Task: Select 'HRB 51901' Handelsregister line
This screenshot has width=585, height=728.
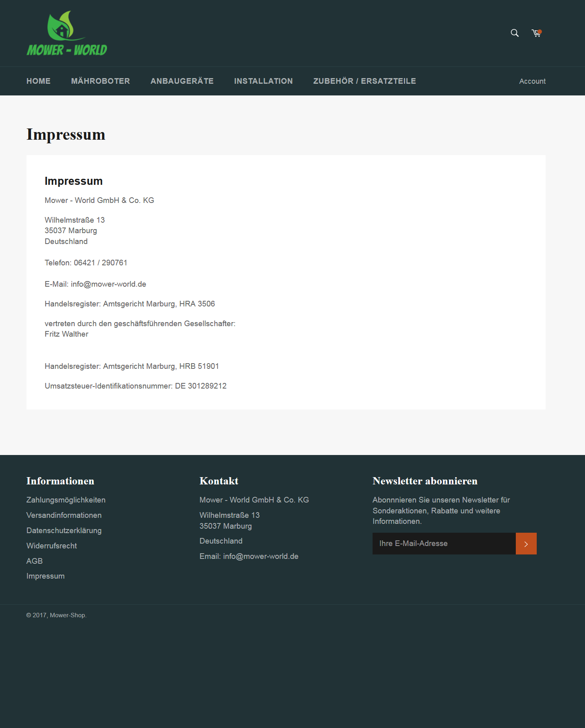Action: point(132,366)
